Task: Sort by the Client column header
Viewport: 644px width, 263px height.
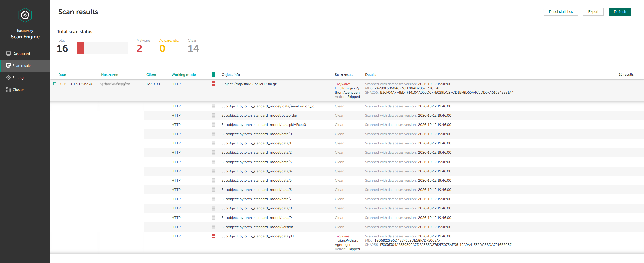Action: pyautogui.click(x=151, y=75)
